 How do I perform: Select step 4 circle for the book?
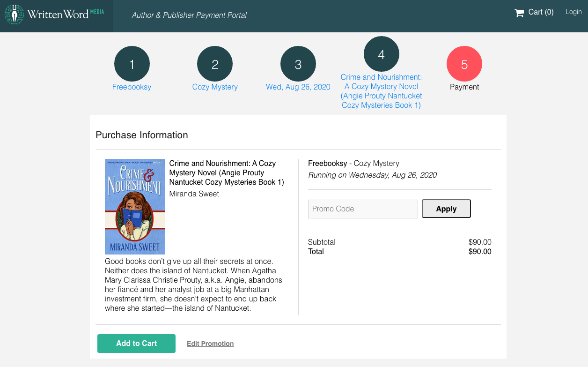(381, 53)
